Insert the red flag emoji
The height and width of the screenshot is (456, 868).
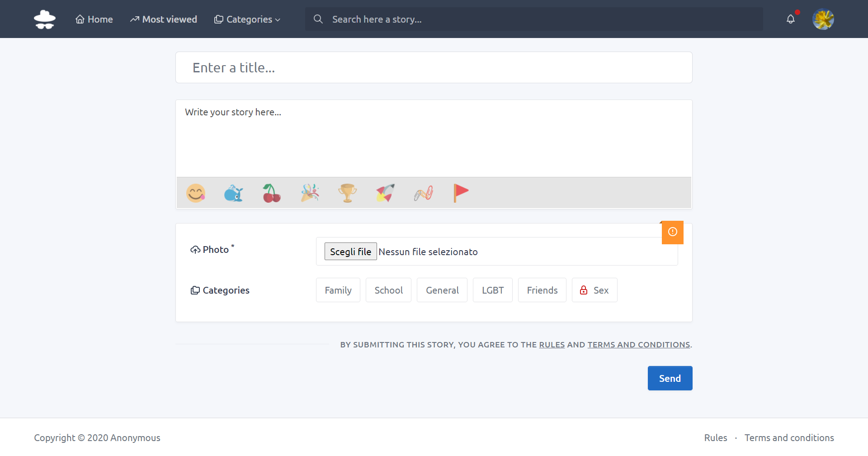click(461, 193)
